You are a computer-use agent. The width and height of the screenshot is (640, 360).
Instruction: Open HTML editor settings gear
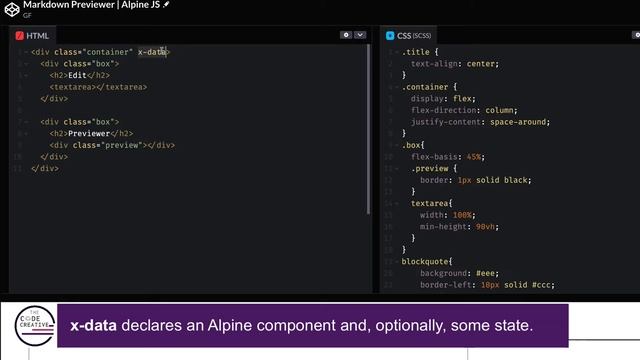coord(346,35)
